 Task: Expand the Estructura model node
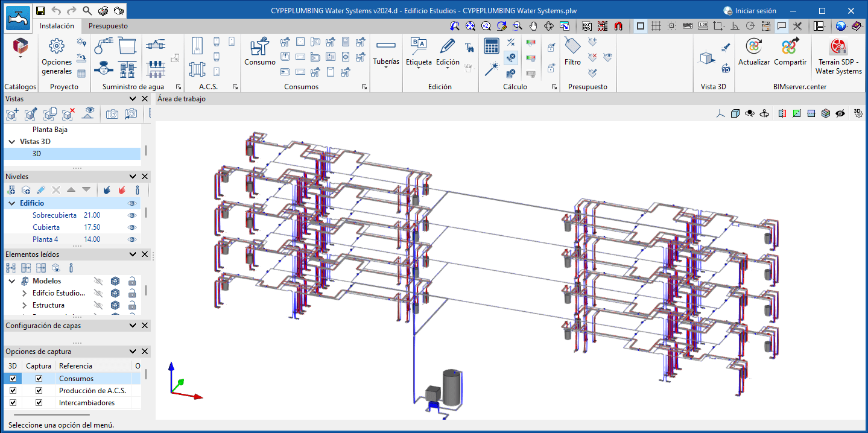point(24,305)
